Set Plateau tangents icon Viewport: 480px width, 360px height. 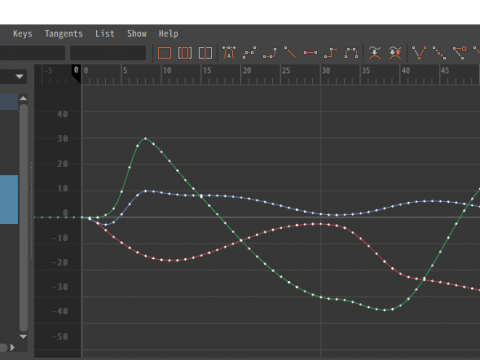pos(351,53)
